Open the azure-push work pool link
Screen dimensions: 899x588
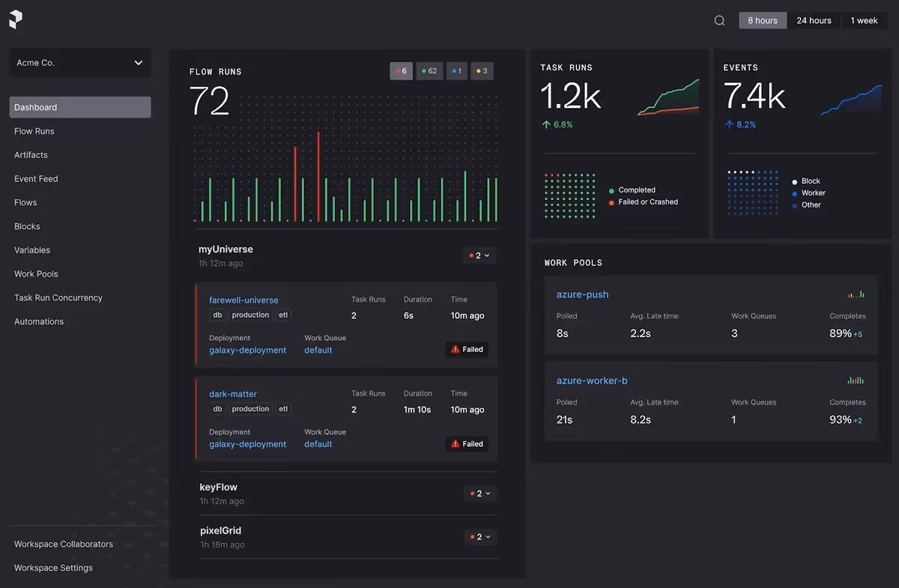582,294
